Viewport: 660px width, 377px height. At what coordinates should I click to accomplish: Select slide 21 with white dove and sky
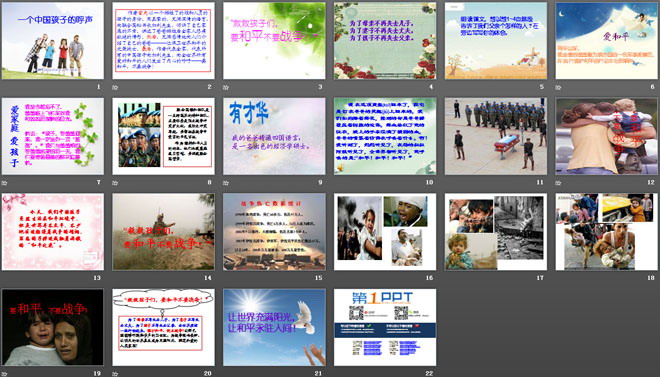pos(274,327)
